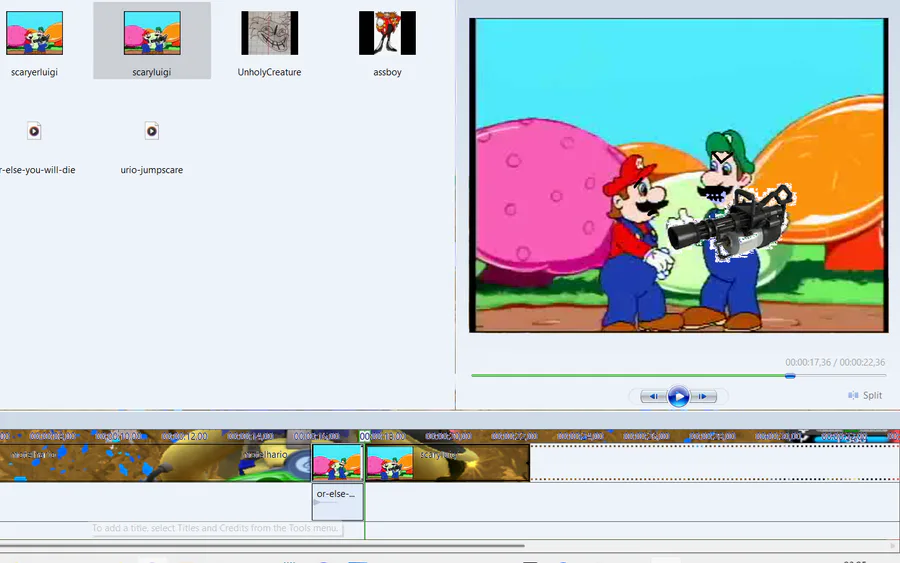Select the scaryluigi clip thumbnail
The height and width of the screenshot is (563, 900).
click(152, 33)
